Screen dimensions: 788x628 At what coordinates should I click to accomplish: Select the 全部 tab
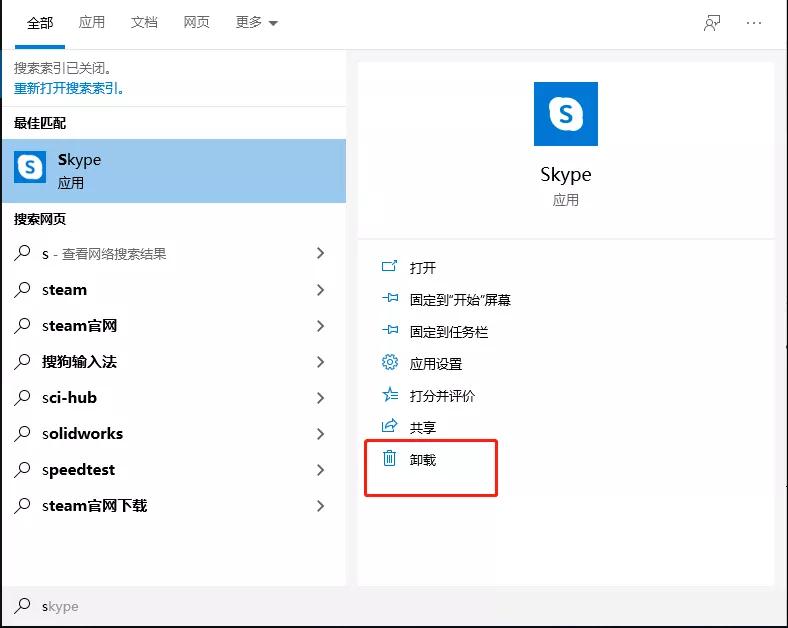pos(40,23)
